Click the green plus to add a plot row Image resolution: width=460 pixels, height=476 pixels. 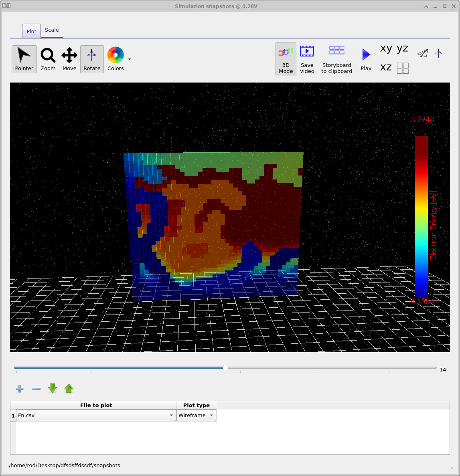pos(19,388)
